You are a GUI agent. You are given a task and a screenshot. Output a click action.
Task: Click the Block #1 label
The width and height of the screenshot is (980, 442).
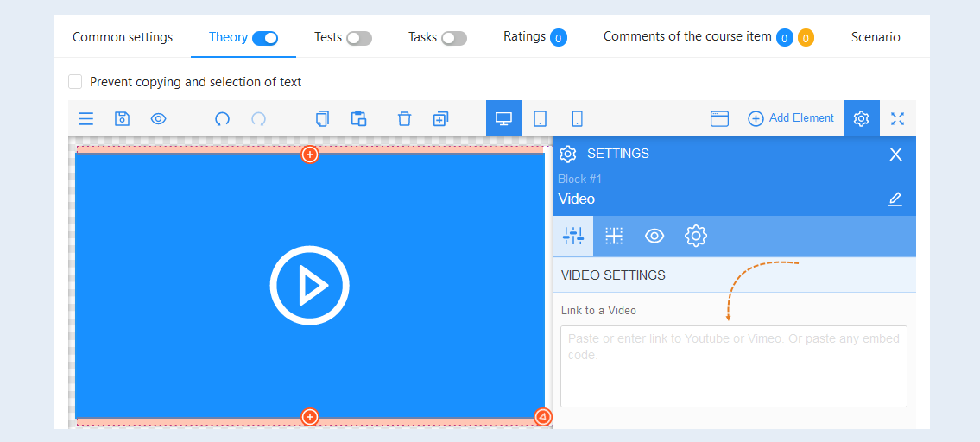[579, 179]
